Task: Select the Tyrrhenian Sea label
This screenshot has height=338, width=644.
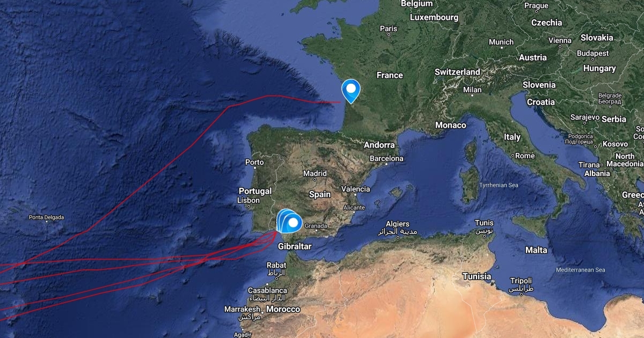Action: pos(499,185)
